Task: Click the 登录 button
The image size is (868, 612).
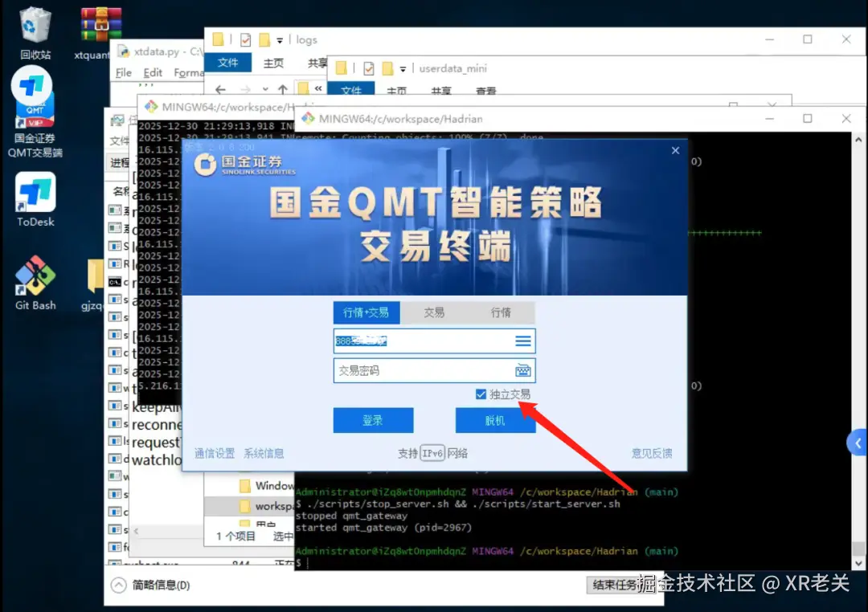Action: coord(373,421)
